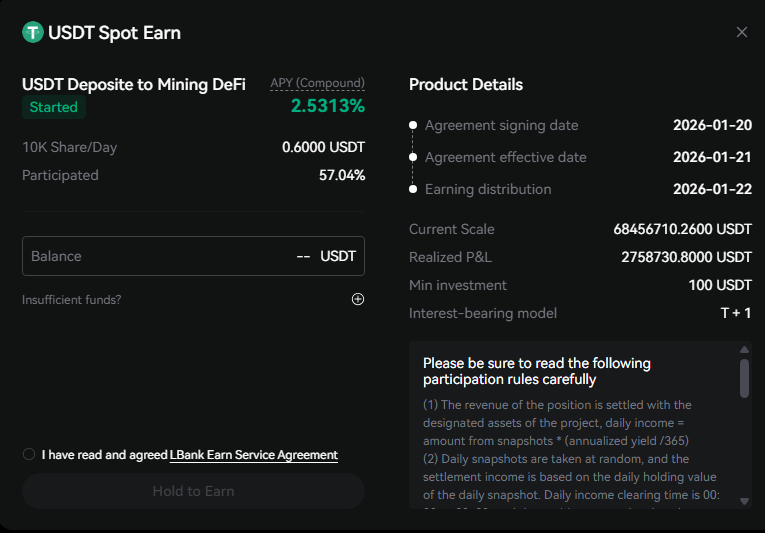Click the Realized P&L label
765x533 pixels.
pos(450,257)
